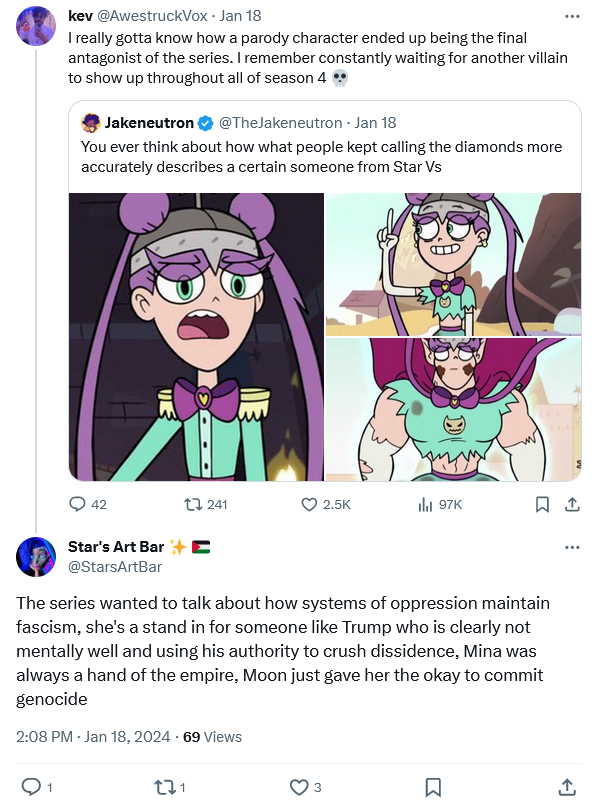This screenshot has width=598, height=809.
Task: View analytics icon showing 97K views
Action: coord(425,504)
